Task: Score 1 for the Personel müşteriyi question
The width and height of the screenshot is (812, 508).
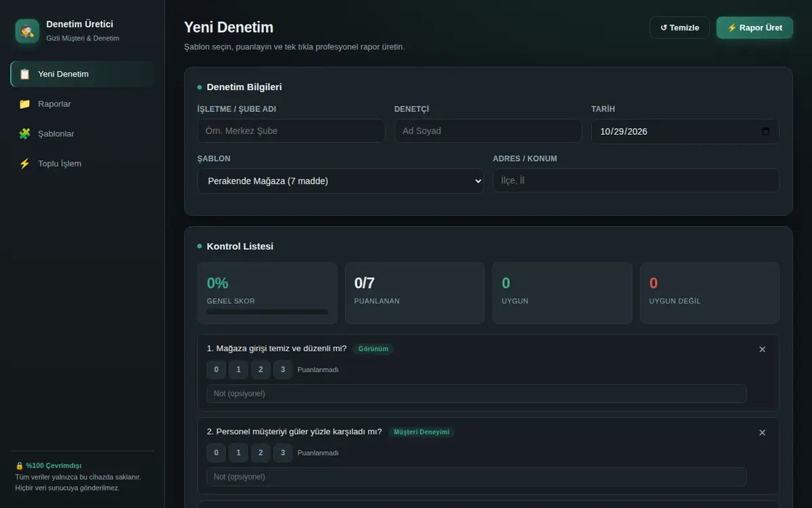Action: coord(238,453)
